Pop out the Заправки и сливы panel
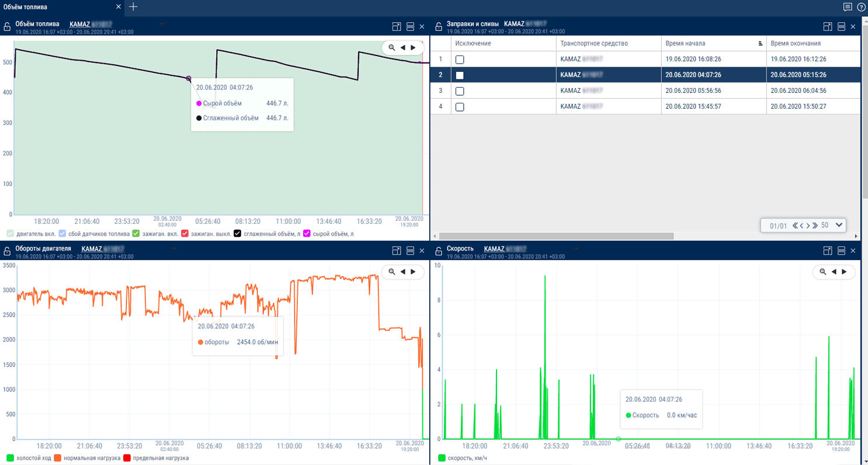Screen dimensions: 868x465 tap(828, 26)
